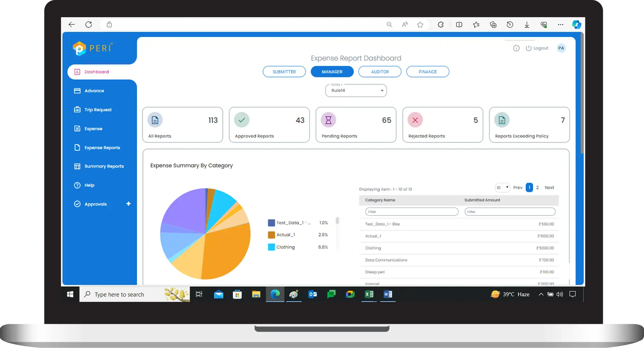Click the info icon beside Logout

click(x=516, y=48)
